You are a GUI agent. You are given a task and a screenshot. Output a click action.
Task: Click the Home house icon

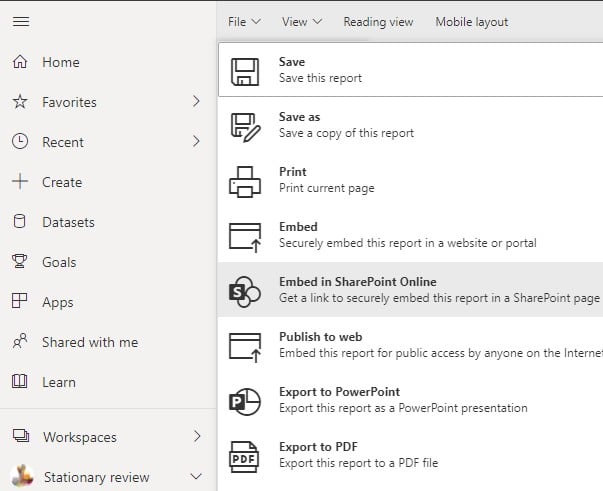tap(20, 62)
